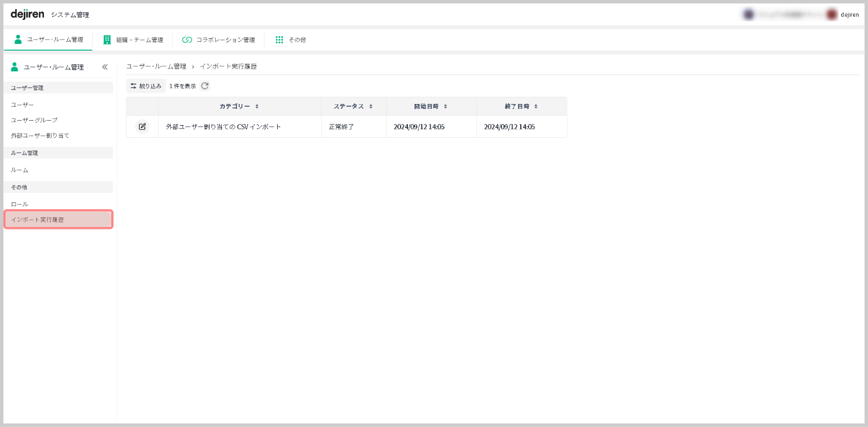
Task: Go to 外部ユーザー割り当て page
Action: [x=40, y=136]
